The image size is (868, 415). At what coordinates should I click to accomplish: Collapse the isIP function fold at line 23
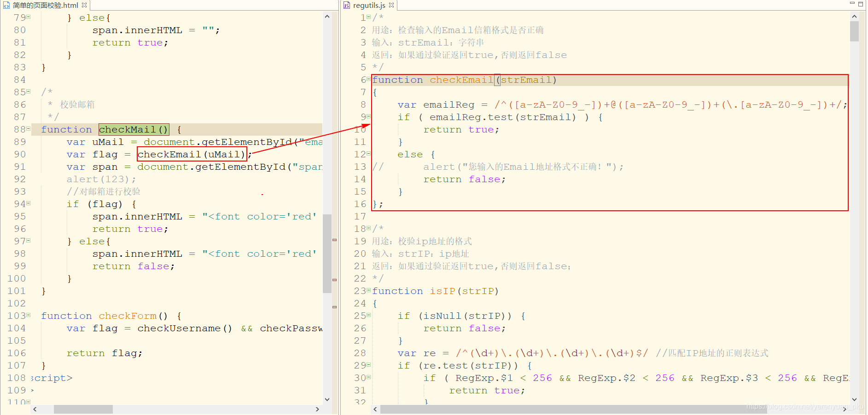point(368,290)
